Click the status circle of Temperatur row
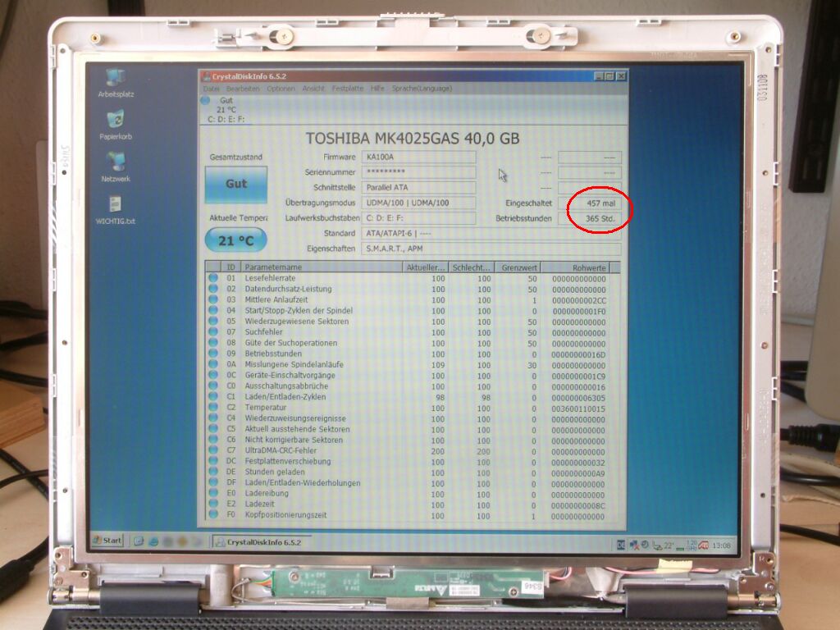The height and width of the screenshot is (630, 840). (213, 407)
